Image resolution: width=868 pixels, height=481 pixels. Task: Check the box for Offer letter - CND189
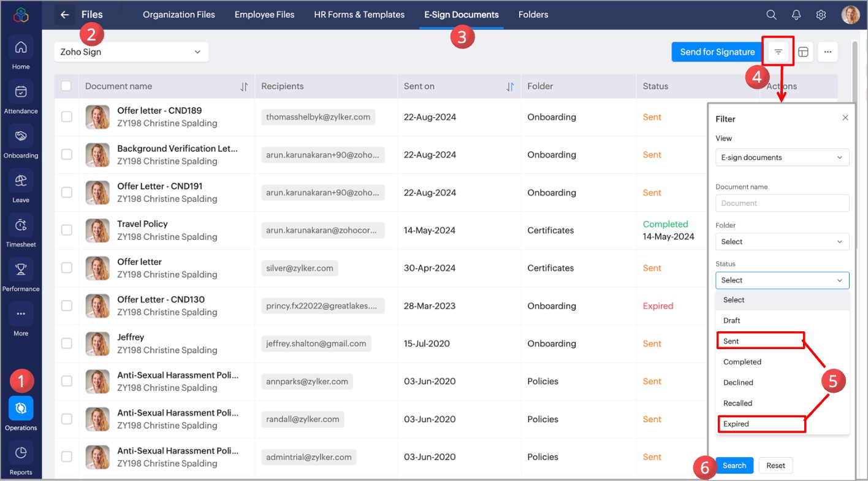pyautogui.click(x=66, y=117)
